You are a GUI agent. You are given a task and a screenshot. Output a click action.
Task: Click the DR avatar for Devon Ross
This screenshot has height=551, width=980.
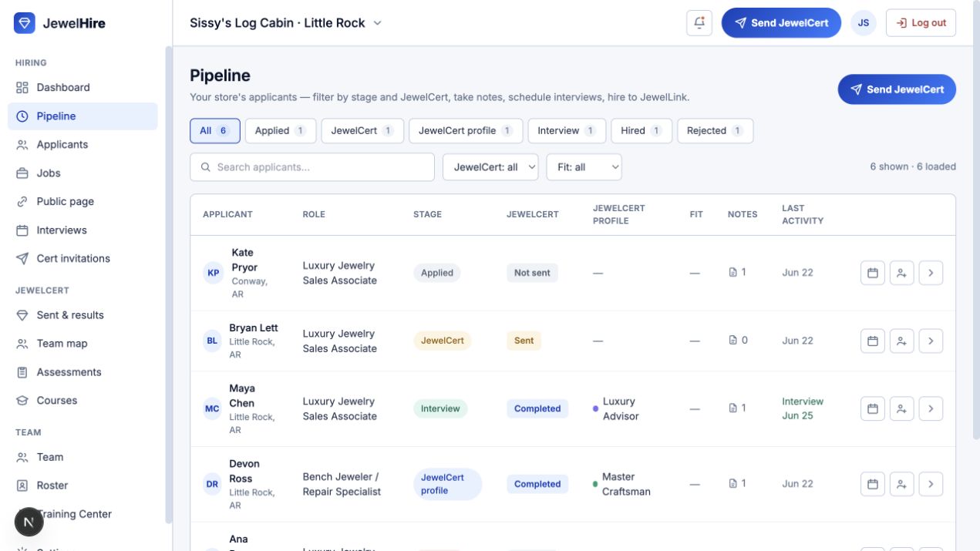tap(212, 484)
